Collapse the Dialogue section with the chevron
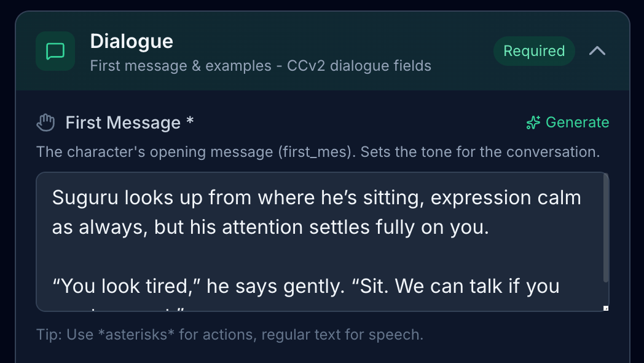This screenshot has width=644, height=363. point(597,51)
